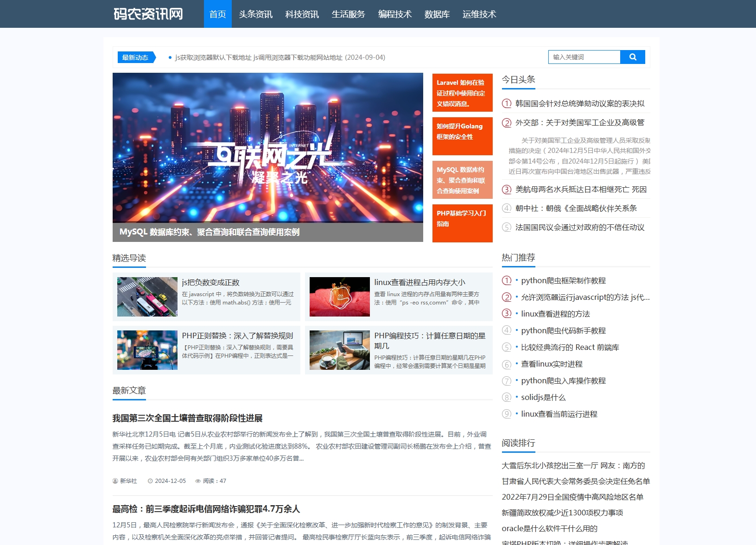The width and height of the screenshot is (756, 545).
Task: Click the eye icon beside 阅读：47
Action: pyautogui.click(x=197, y=481)
